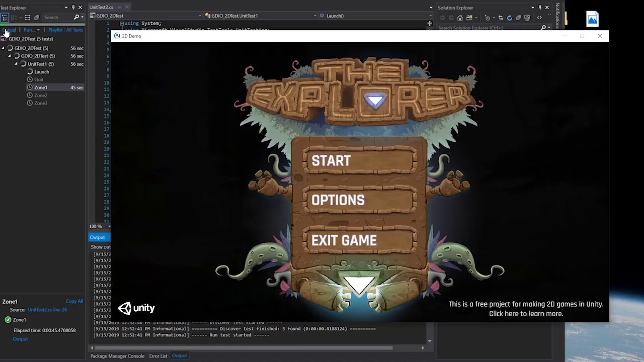Click the green passed check icon beside Zone1
The height and width of the screenshot is (362, 644).
tap(8, 320)
